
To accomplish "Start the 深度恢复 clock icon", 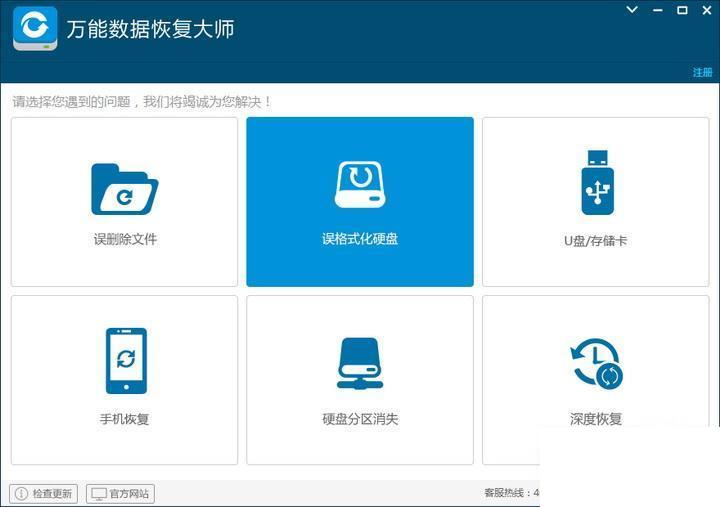I will click(597, 364).
